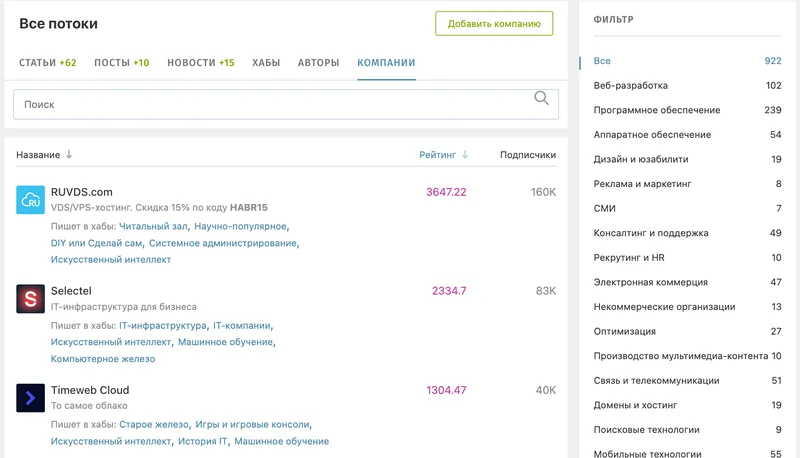Open the Selectel company page
800x458 pixels.
[x=71, y=291]
